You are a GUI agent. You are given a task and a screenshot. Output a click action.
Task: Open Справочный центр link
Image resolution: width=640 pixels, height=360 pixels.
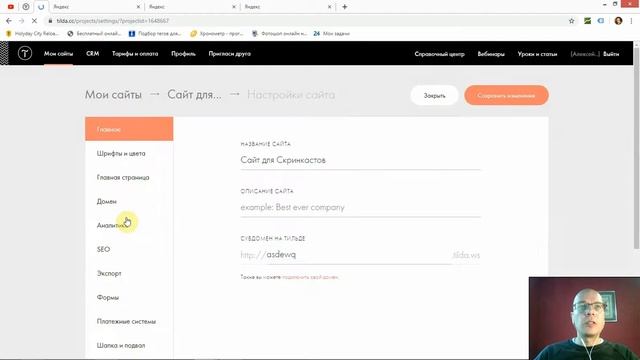point(439,54)
